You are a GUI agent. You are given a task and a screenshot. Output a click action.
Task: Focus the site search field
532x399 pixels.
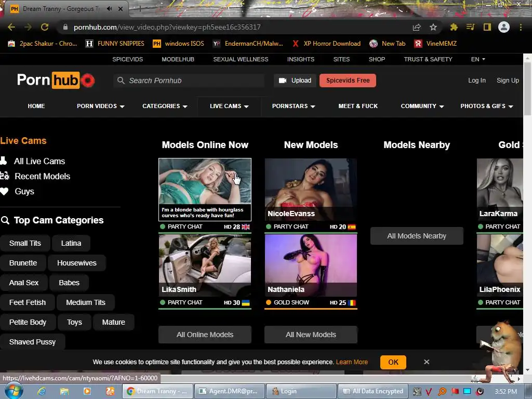point(189,81)
